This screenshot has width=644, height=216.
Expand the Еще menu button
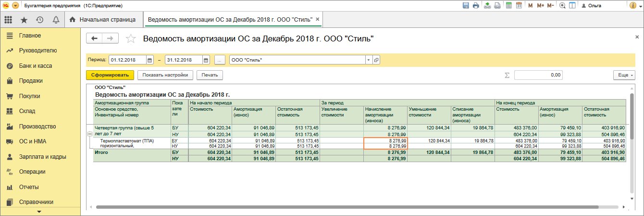[x=624, y=75]
